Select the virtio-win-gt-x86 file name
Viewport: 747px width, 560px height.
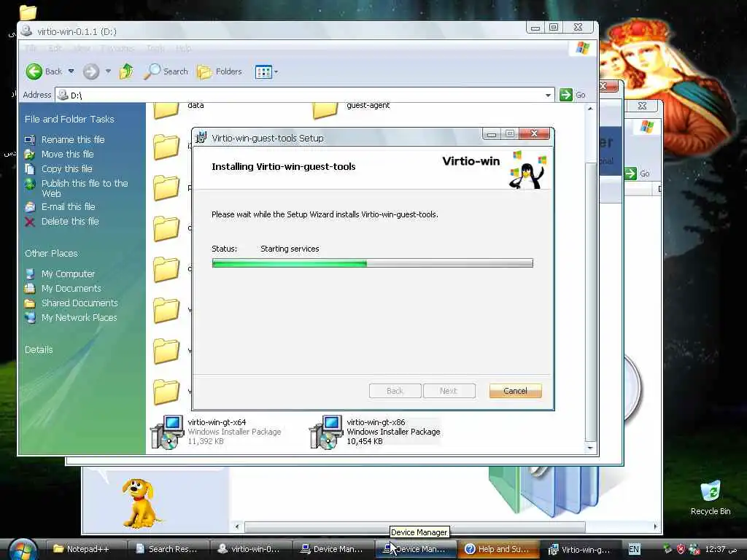coord(376,422)
